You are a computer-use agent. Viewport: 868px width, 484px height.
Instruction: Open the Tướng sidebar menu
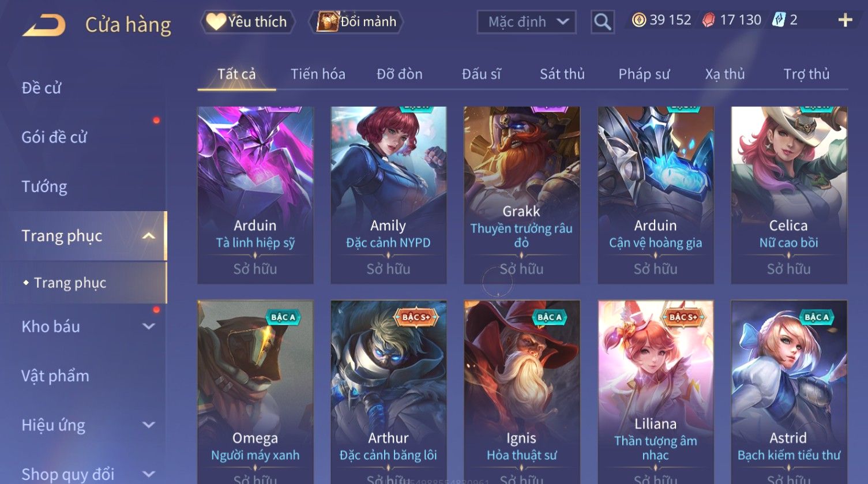click(x=44, y=187)
